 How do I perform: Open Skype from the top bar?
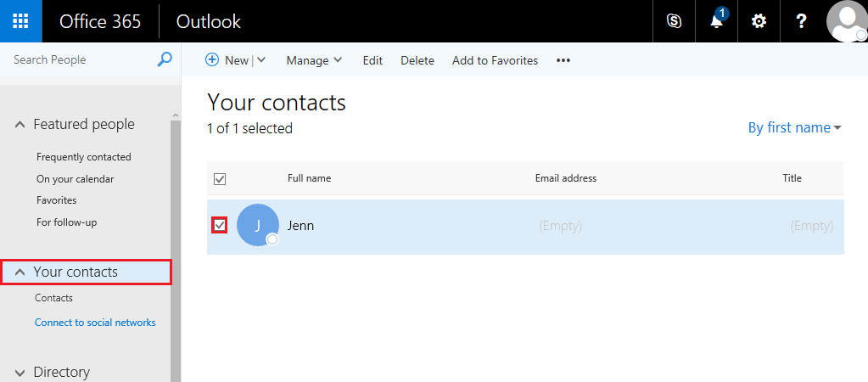[675, 21]
